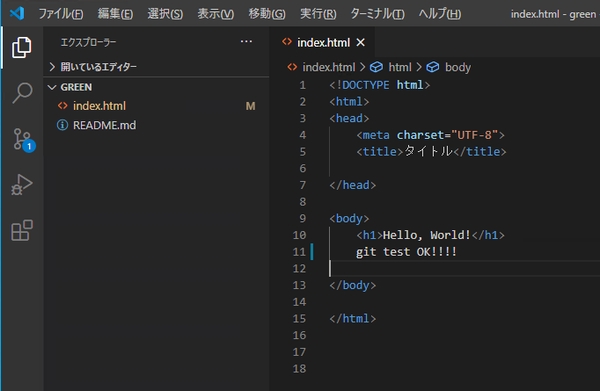Place cursor on git test OK!!!! line

(406, 252)
